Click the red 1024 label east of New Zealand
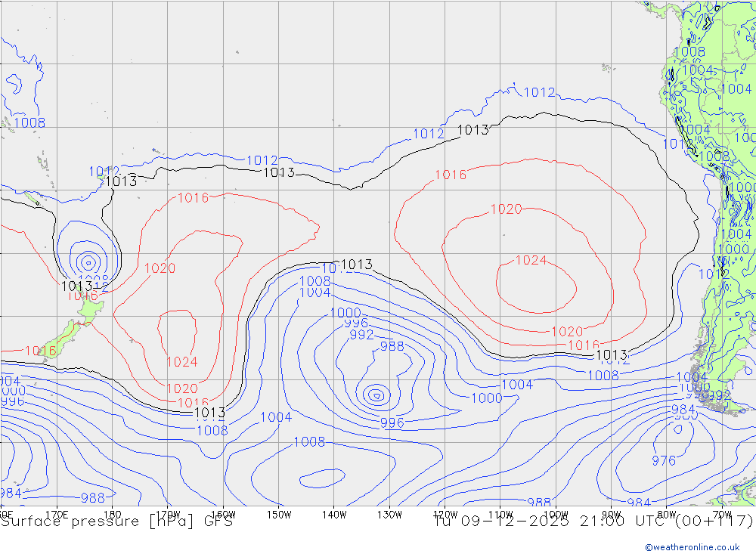756x554 pixels. [181, 361]
